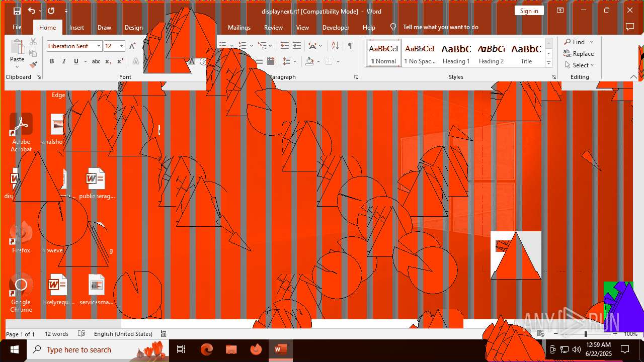Click Replace in Editing group
The image size is (644, 362).
579,54
